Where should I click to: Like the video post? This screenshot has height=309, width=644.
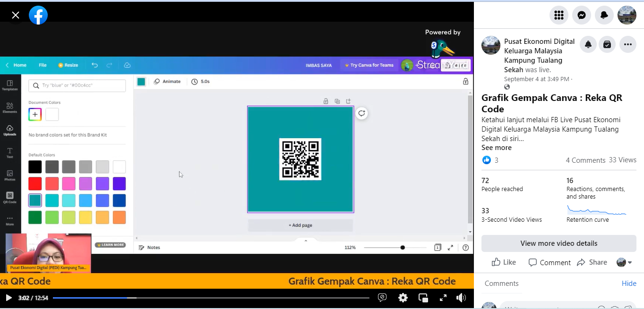point(504,262)
